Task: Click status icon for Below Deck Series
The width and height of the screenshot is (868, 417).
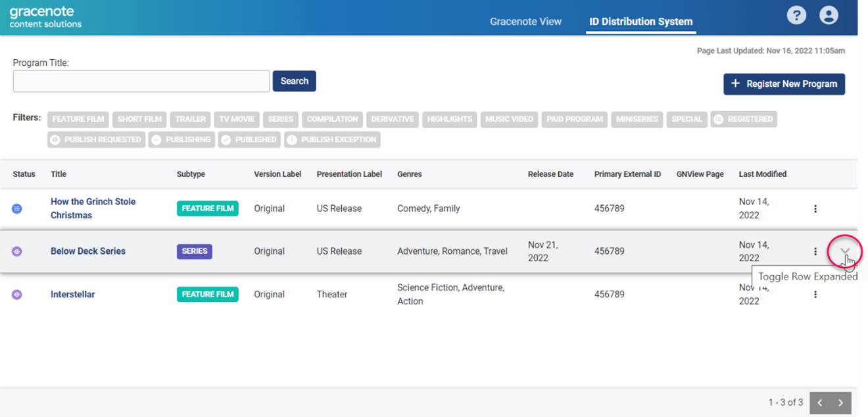Action: pyautogui.click(x=17, y=251)
